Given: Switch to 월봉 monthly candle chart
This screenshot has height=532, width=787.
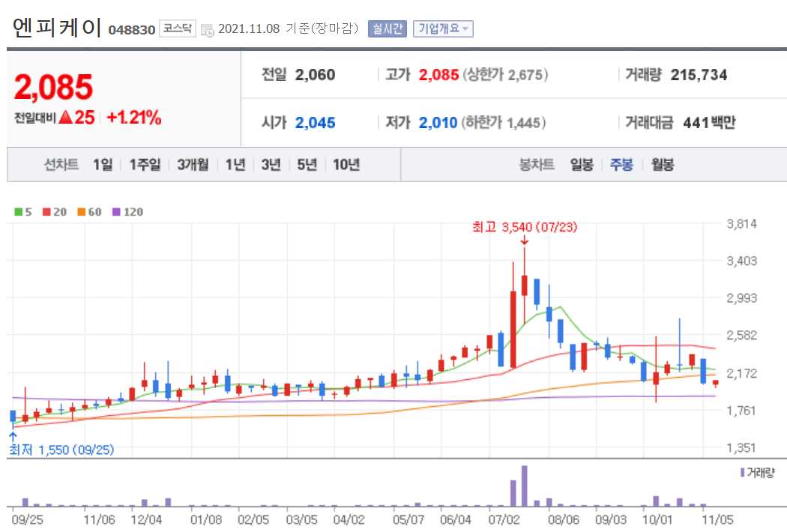Looking at the screenshot, I should (x=662, y=164).
